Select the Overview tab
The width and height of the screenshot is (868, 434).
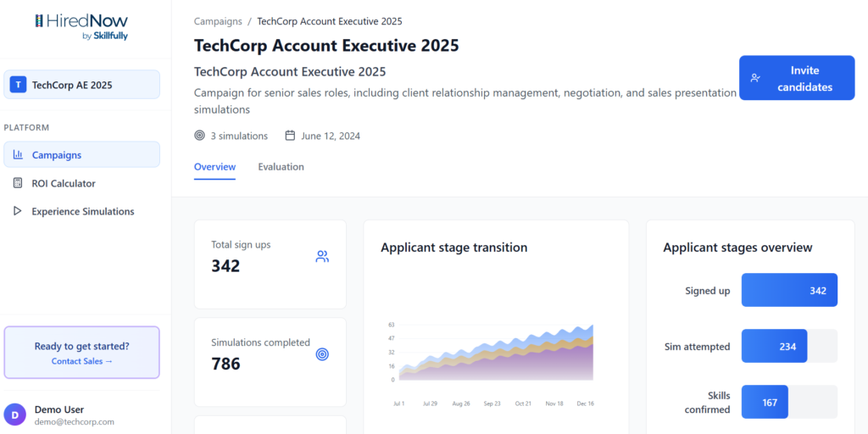[x=214, y=167]
